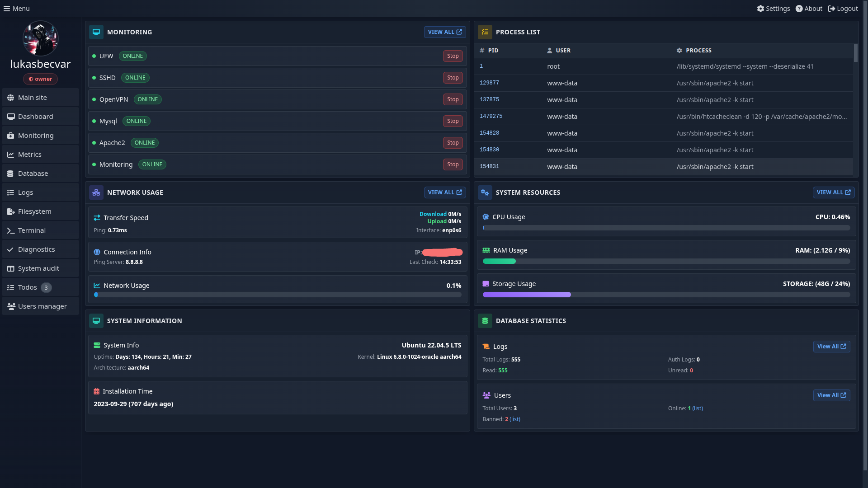Stop the OpenVPN service
Image resolution: width=868 pixels, height=488 pixels.
(x=452, y=99)
